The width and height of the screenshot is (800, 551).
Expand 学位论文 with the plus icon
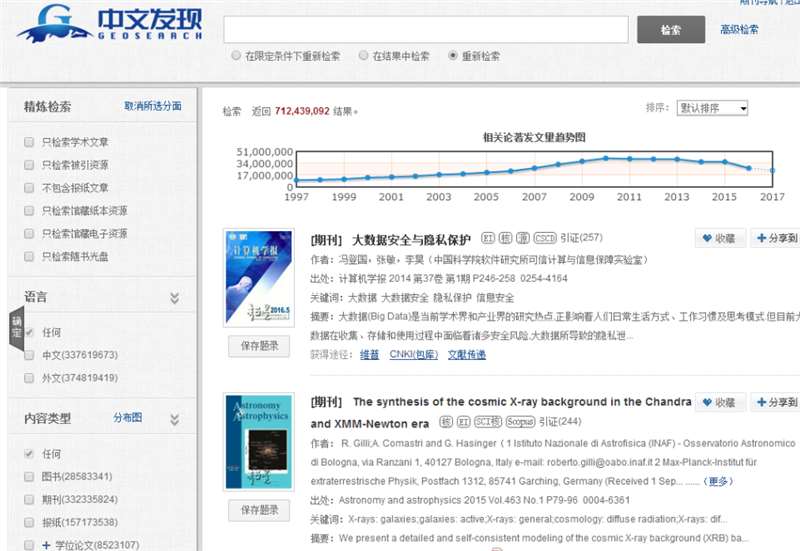[30, 545]
